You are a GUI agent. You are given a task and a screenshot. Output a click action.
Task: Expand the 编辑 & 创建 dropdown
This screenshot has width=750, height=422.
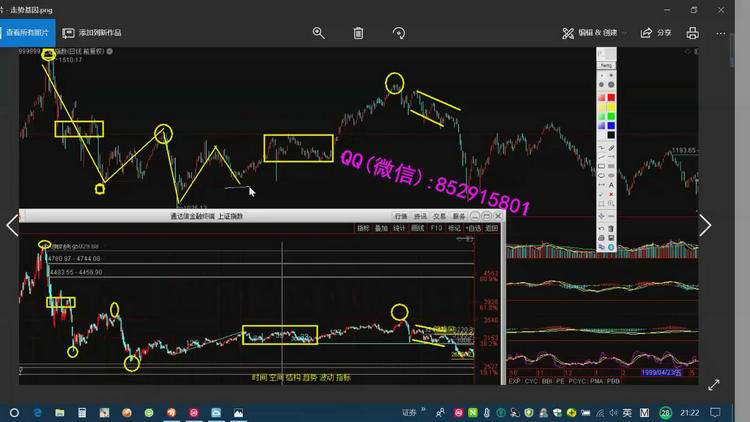595,32
